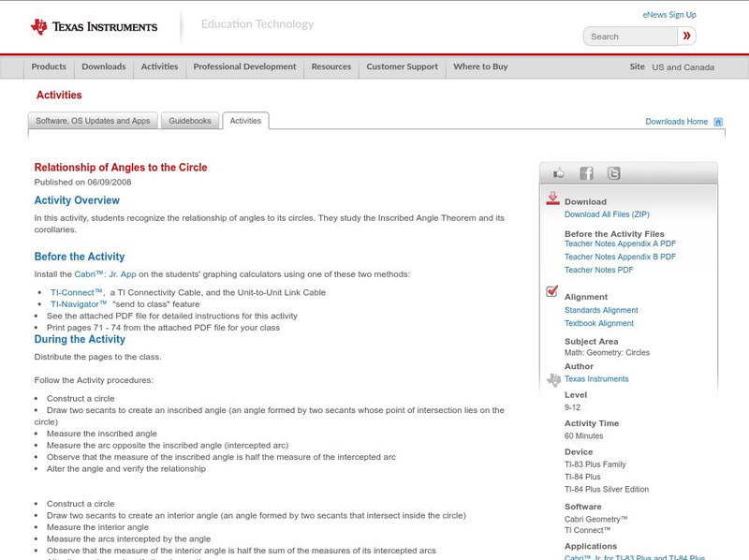Click the TI-83 Plus Family device text
749x560 pixels.
tap(595, 464)
